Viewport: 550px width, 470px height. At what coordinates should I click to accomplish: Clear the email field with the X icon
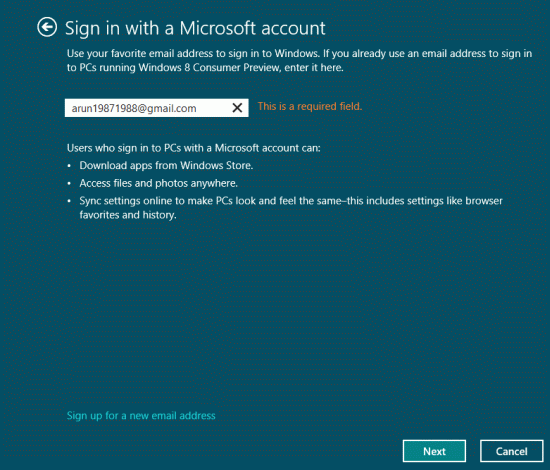point(237,108)
